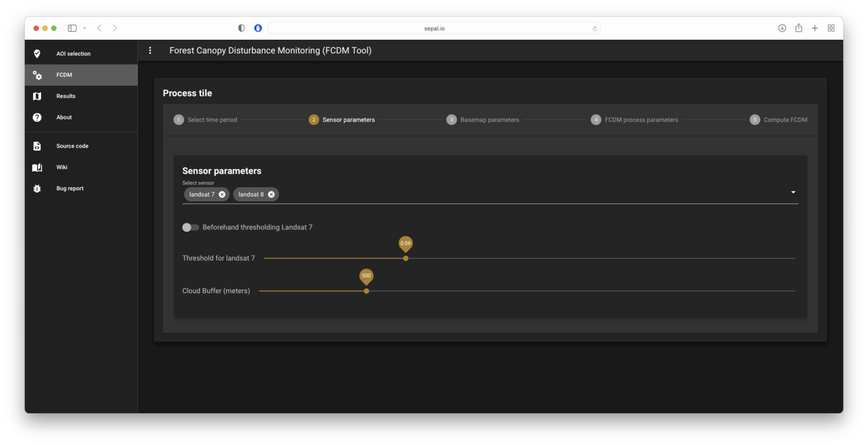868x446 pixels.
Task: Expand the Select sensor dropdown arrow
Action: [793, 192]
